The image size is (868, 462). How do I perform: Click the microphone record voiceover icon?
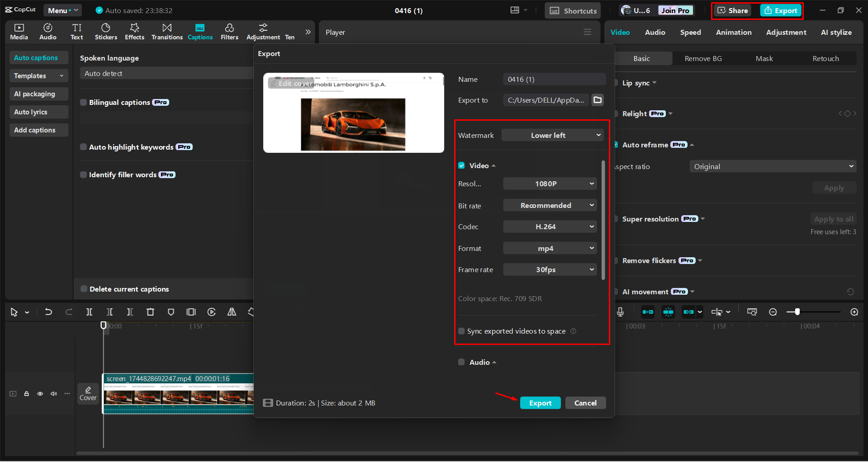620,312
